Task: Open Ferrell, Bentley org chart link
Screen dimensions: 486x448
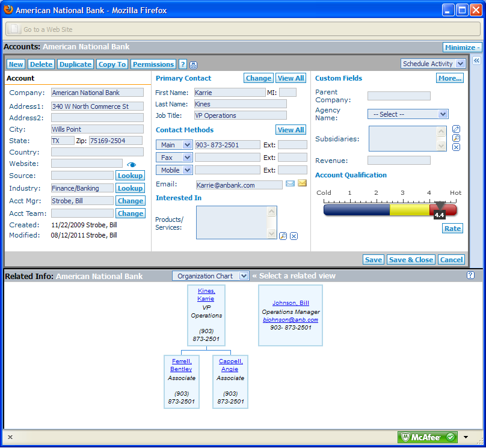Action: (182, 365)
